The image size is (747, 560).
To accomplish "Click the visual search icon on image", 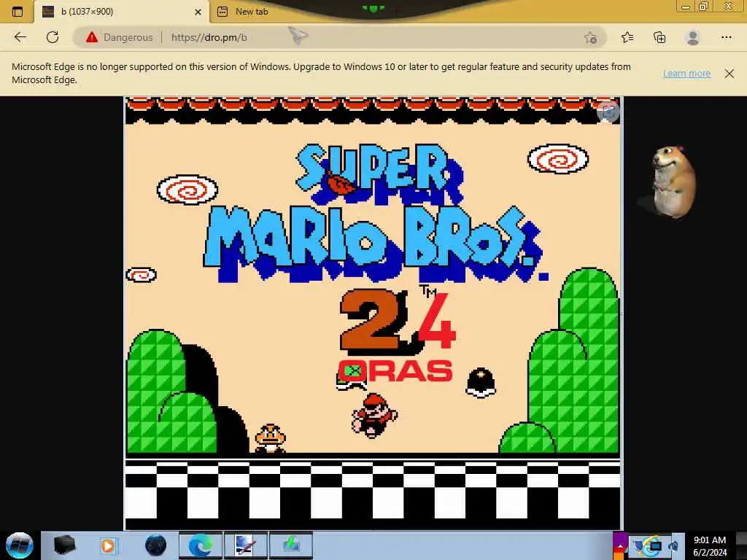I will (x=608, y=112).
